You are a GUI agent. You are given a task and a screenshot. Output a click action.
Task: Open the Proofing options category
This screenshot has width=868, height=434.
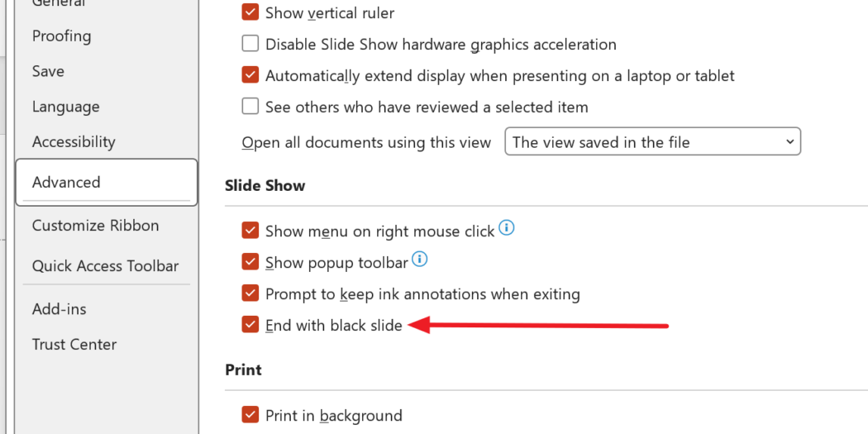pos(62,36)
